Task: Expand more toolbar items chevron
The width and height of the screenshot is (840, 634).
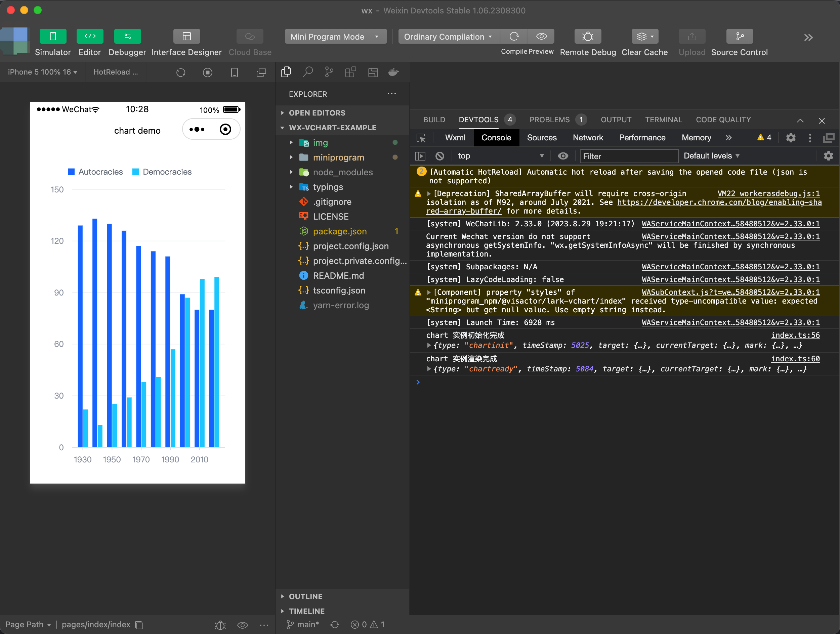Action: pyautogui.click(x=808, y=37)
